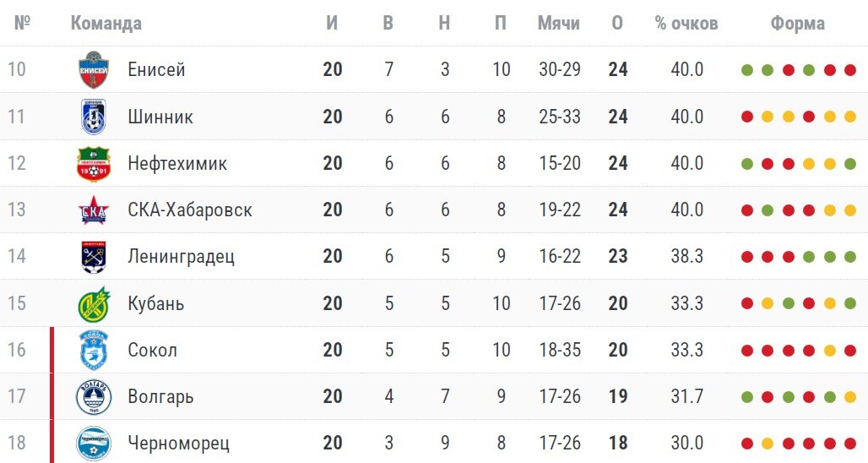
Task: Select Сокол's yellow form dot
Action: click(830, 351)
